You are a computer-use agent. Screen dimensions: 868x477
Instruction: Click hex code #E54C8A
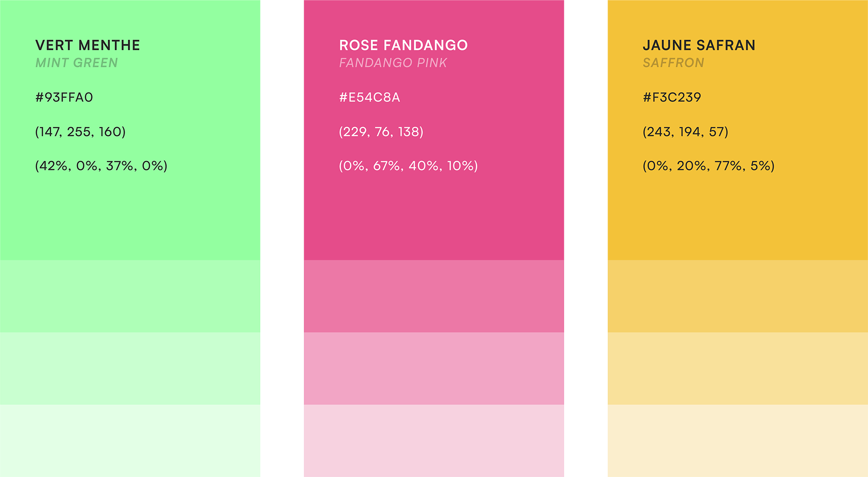point(370,97)
